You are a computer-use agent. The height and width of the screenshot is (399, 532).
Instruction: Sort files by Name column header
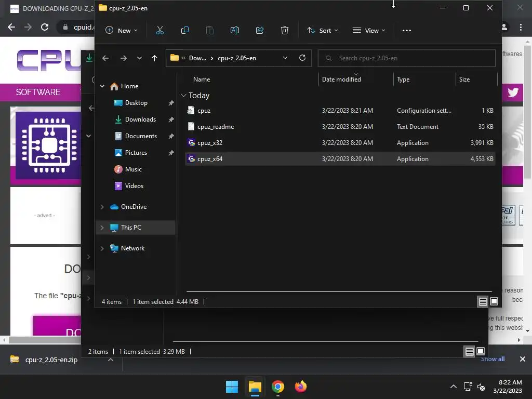(202, 79)
